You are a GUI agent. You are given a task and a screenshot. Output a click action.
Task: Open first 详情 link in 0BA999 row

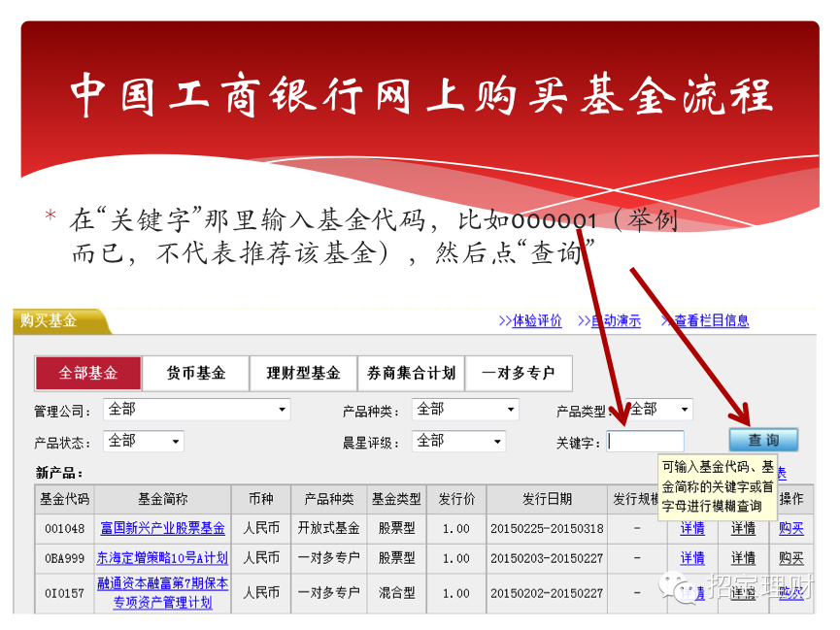[x=692, y=557]
